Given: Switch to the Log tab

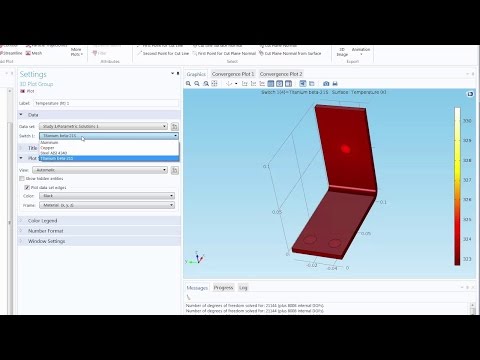Looking at the screenshot, I should click(243, 288).
